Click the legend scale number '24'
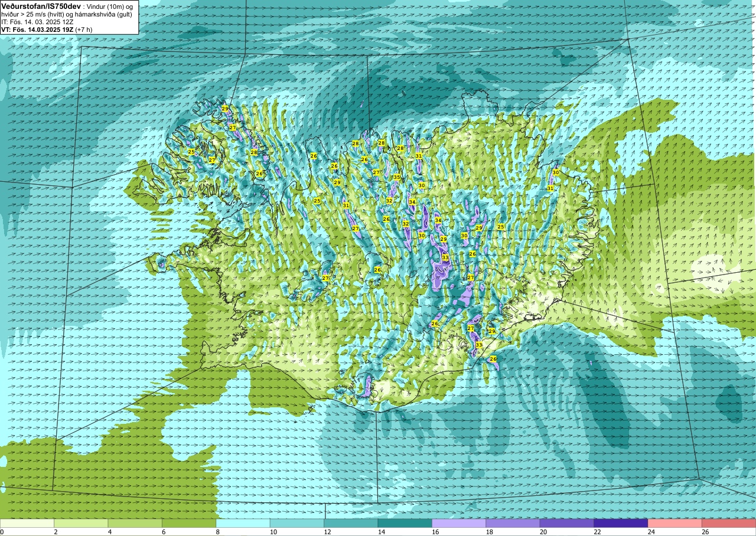756x536 pixels. (x=651, y=532)
